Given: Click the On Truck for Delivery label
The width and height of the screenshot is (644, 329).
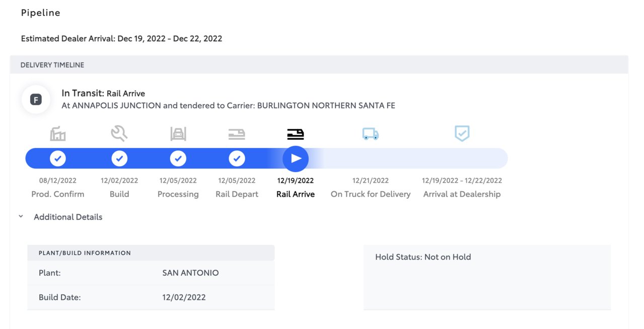Looking at the screenshot, I should tap(371, 194).
